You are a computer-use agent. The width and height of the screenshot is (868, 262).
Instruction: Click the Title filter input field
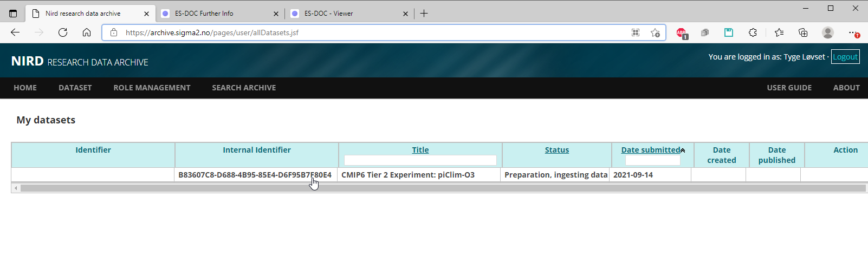click(x=420, y=160)
